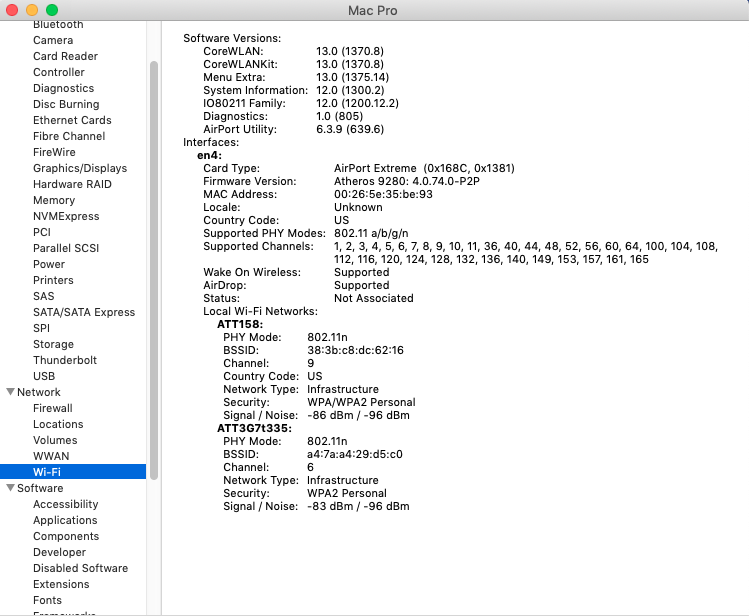This screenshot has width=749, height=616.
Task: Select the Software category header
Action: pos(40,488)
